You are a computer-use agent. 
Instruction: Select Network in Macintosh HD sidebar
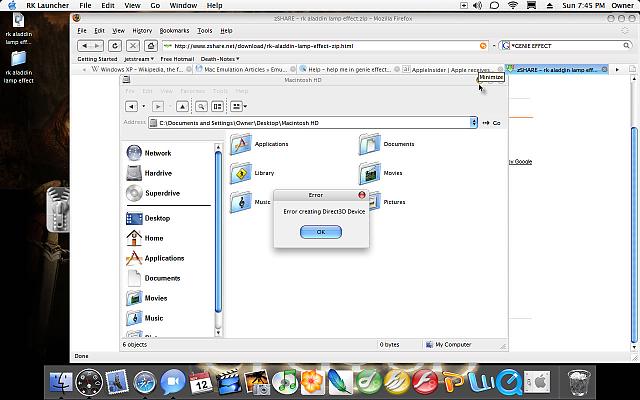click(x=149, y=153)
